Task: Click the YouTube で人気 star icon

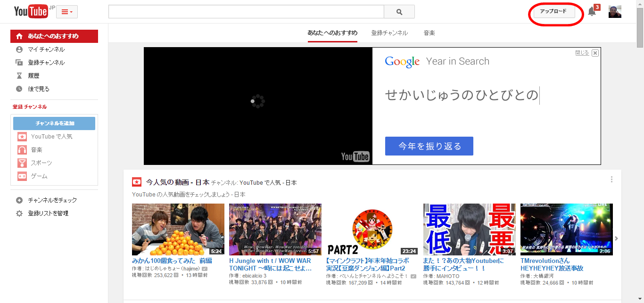Action: tap(22, 137)
